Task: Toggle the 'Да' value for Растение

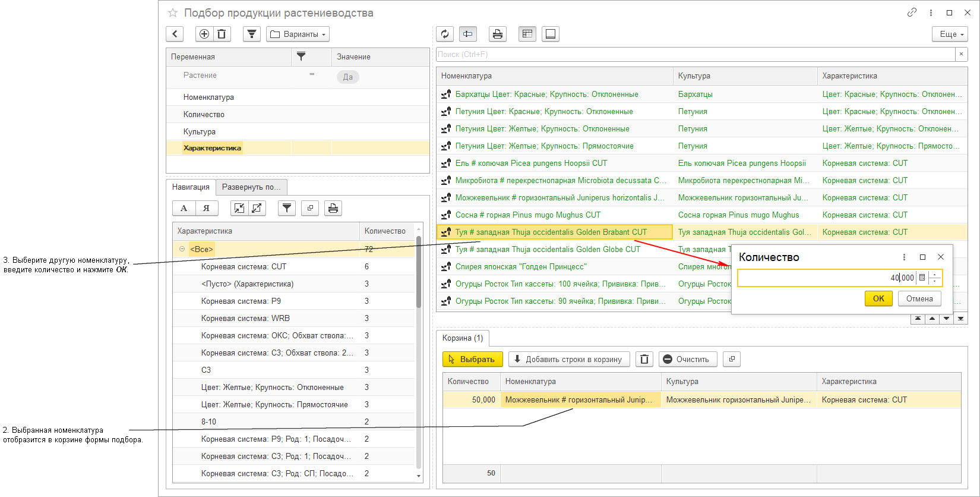Action: tap(347, 77)
